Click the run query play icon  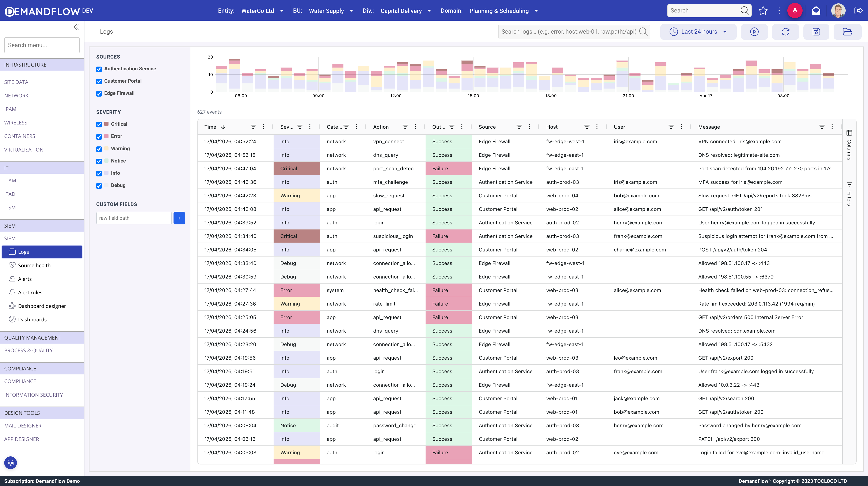click(754, 32)
